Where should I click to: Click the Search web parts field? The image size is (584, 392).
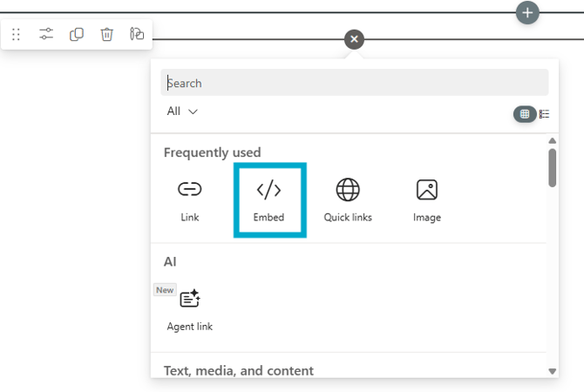(x=354, y=83)
